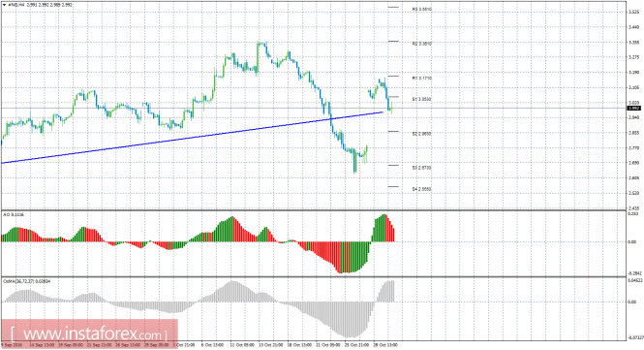This screenshot has height=350, width=644.
Task: Click the 11 Oct date on time axis
Action: [239, 345]
